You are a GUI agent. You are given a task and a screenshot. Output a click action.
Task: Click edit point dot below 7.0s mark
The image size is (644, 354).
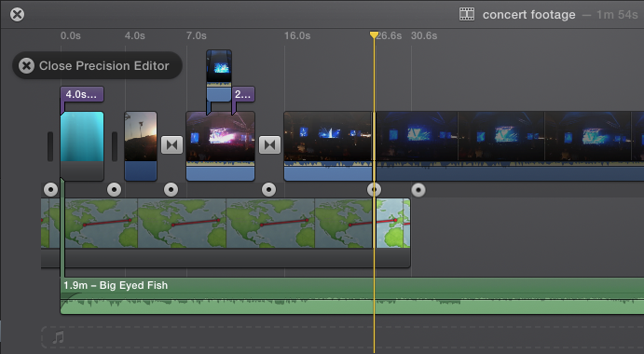coord(171,190)
